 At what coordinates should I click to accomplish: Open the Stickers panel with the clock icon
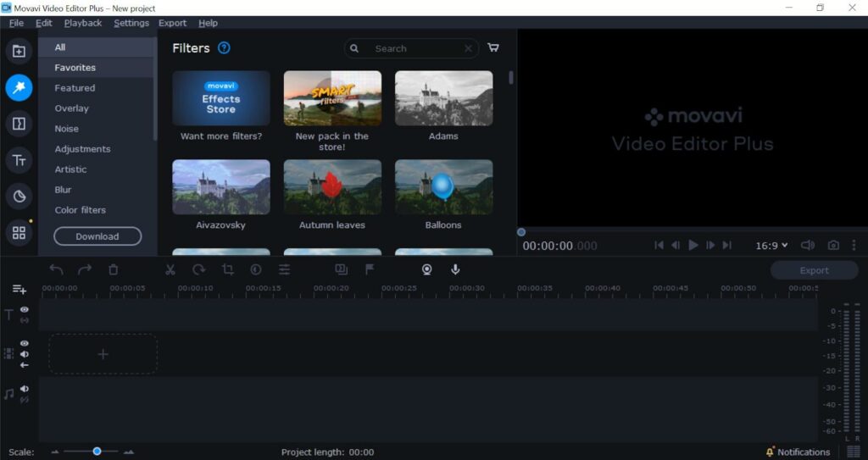click(19, 197)
